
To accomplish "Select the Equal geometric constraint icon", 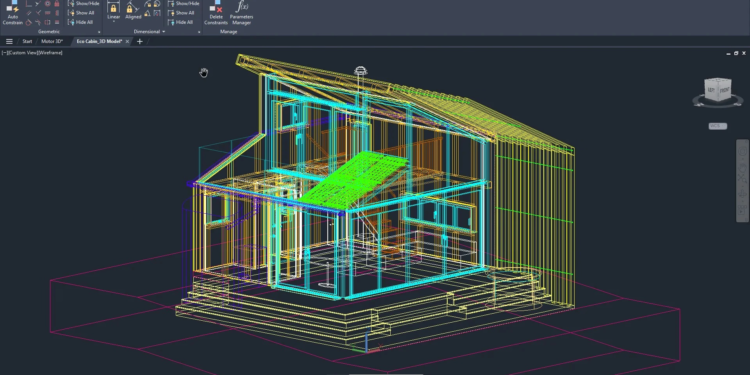I will [x=56, y=22].
